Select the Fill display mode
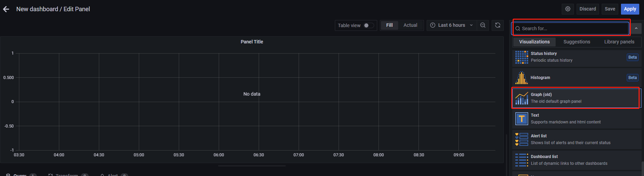 [389, 25]
